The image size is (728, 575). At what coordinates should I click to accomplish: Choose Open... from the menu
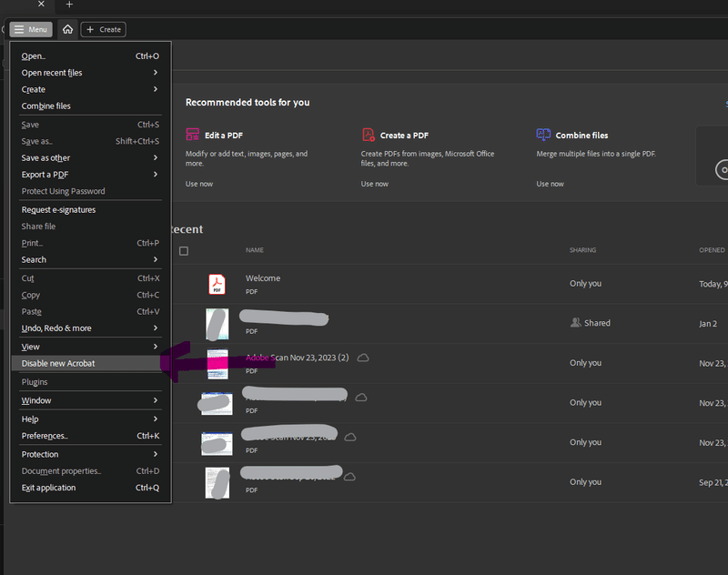click(x=90, y=56)
